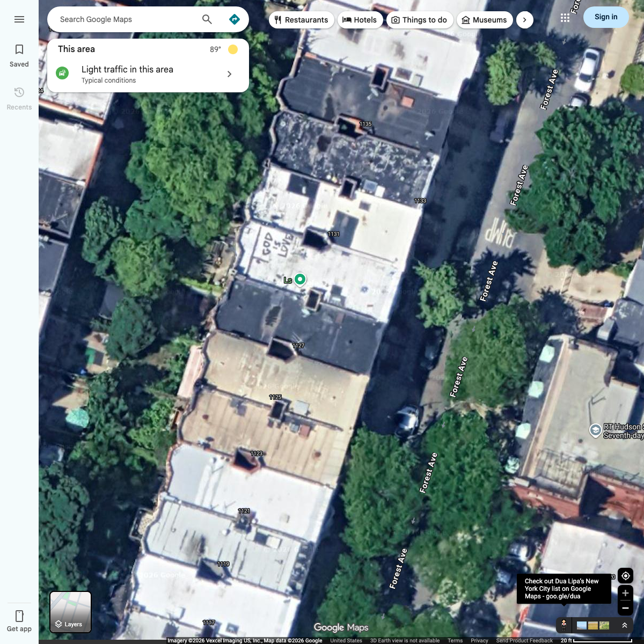Open directions with the blue arrow icon
Viewport: 644px width, 644px height.
pyautogui.click(x=235, y=19)
